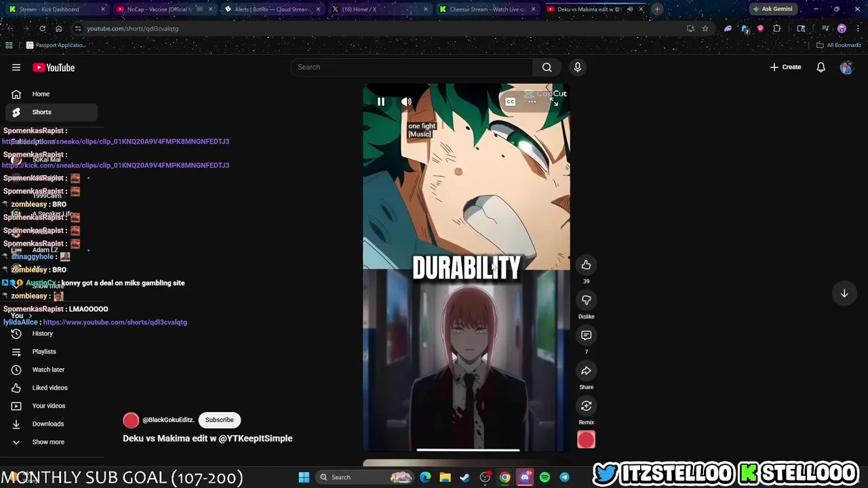The image size is (868, 488).
Task: Go to the YouTube logo home link
Action: (x=54, y=67)
